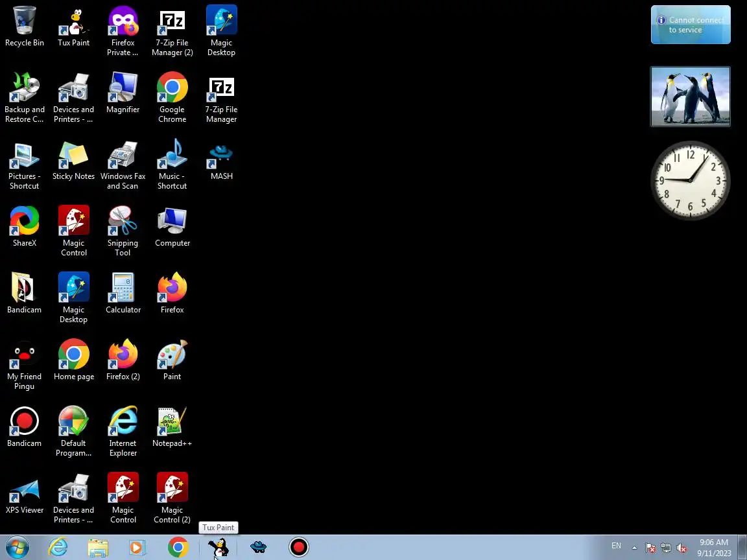Open the Pictures - Shortcut icon
The image size is (747, 560).
[x=24, y=165]
